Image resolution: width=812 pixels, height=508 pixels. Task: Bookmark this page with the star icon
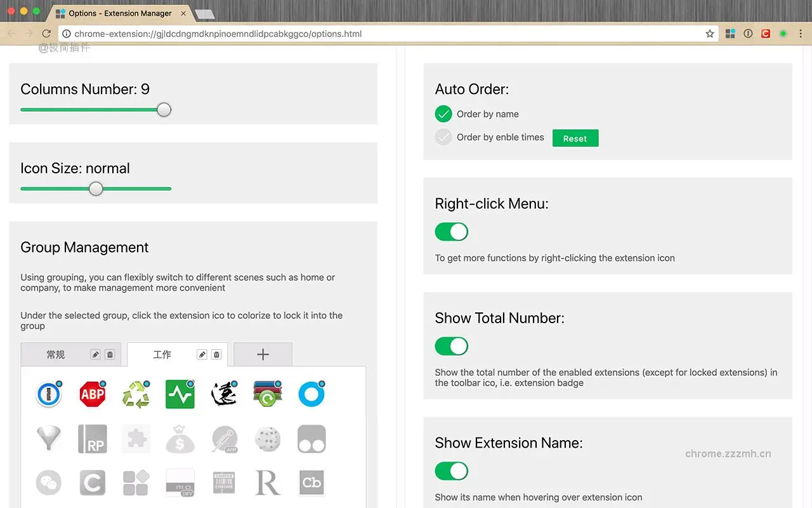(710, 34)
